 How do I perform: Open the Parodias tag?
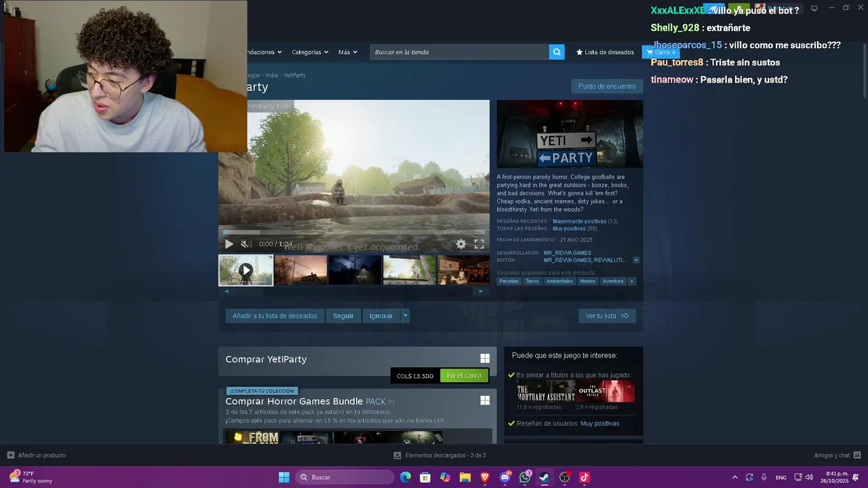pos(509,281)
